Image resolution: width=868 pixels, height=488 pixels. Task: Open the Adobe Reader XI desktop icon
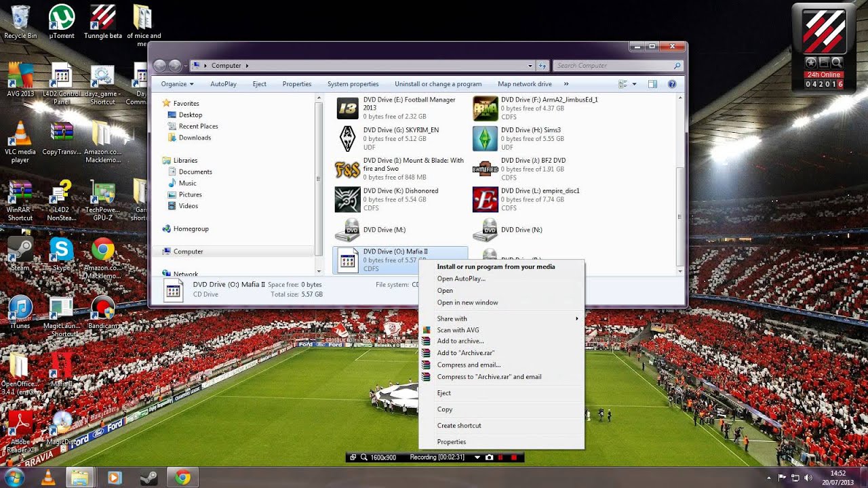tap(20, 432)
